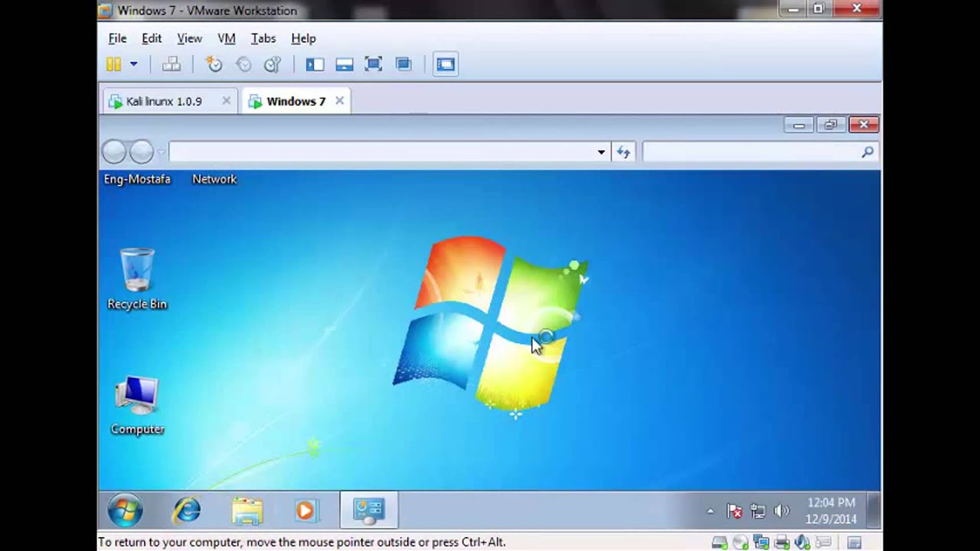Open the File menu
Viewport: 980px width, 551px height.
pyautogui.click(x=117, y=38)
